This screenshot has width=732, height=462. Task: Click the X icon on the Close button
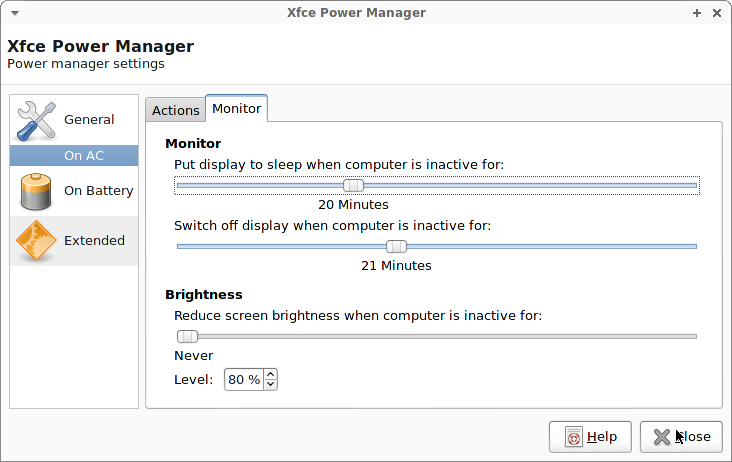(x=662, y=437)
